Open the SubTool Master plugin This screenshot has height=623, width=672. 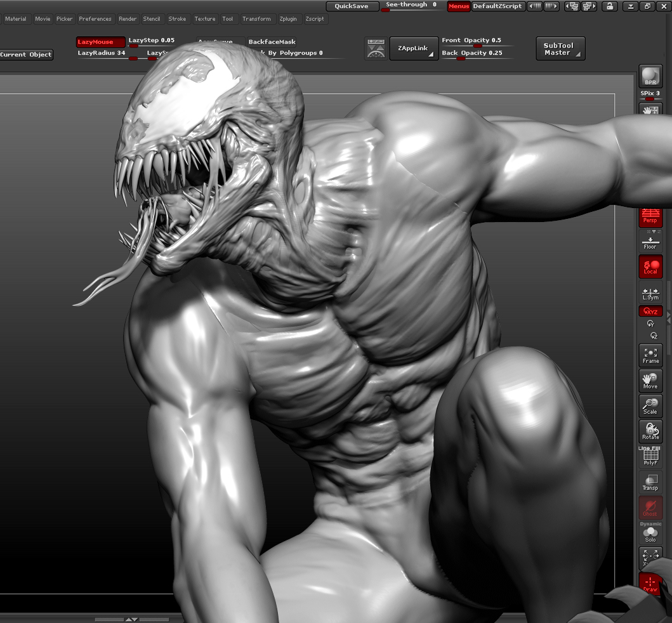click(560, 48)
